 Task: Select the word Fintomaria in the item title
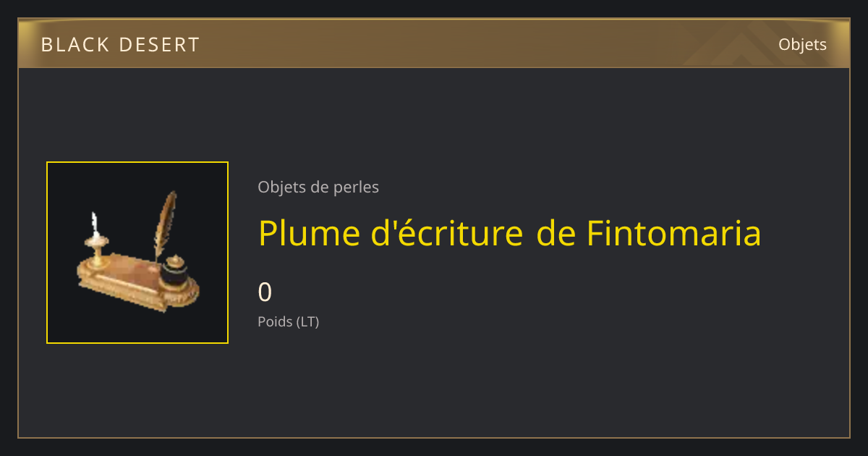tap(673, 233)
